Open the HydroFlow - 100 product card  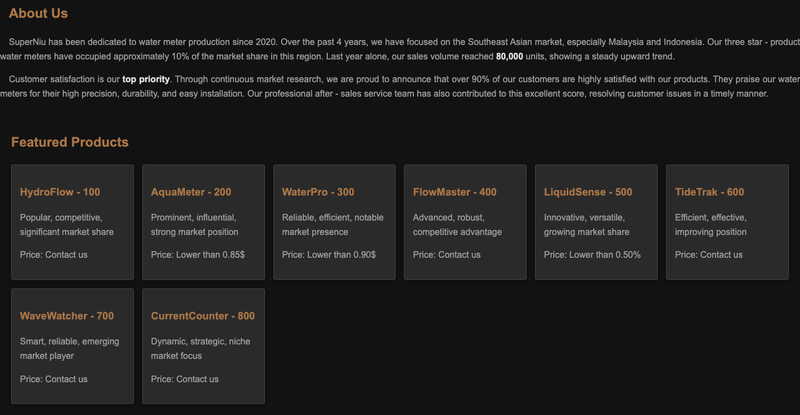tap(72, 222)
